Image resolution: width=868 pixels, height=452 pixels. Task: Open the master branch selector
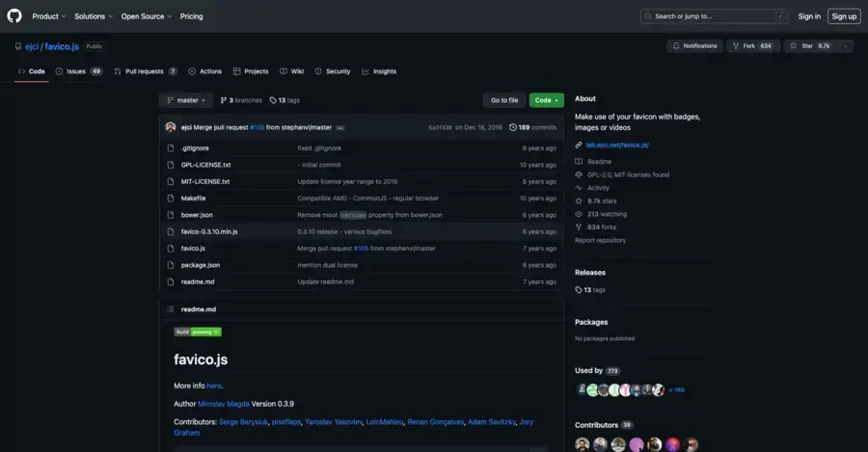pyautogui.click(x=186, y=100)
